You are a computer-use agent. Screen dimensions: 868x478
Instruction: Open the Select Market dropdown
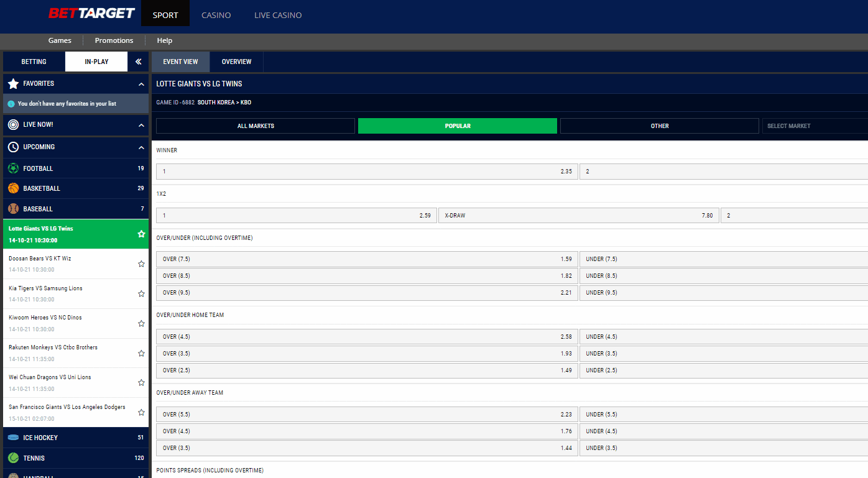pyautogui.click(x=815, y=126)
